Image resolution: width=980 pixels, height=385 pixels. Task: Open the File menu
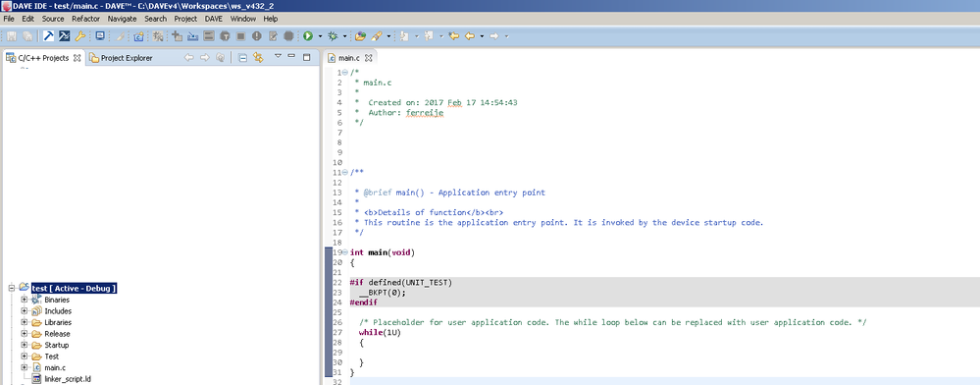9,19
